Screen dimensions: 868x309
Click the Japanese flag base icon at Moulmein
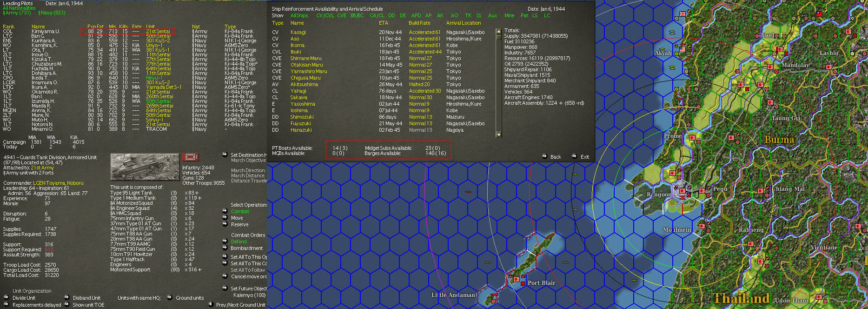pos(702,226)
